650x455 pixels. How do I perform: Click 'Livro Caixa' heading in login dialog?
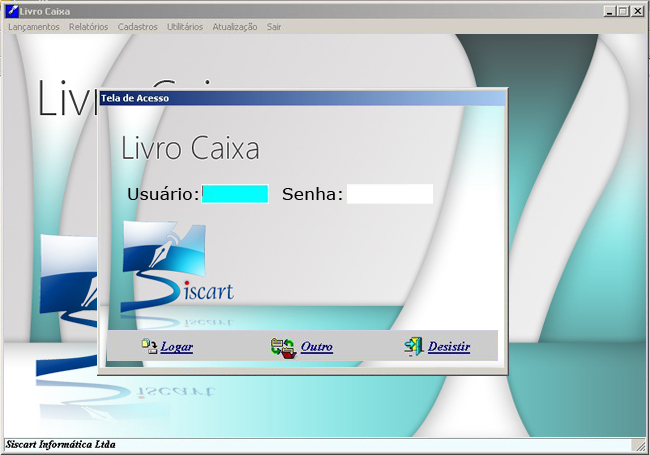tap(190, 148)
